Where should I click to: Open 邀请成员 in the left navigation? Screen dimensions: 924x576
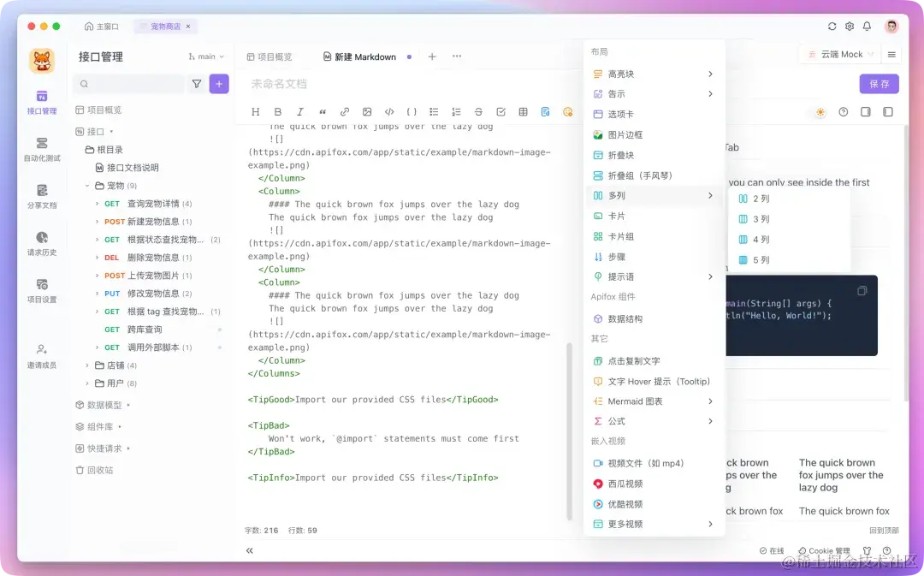(x=42, y=356)
